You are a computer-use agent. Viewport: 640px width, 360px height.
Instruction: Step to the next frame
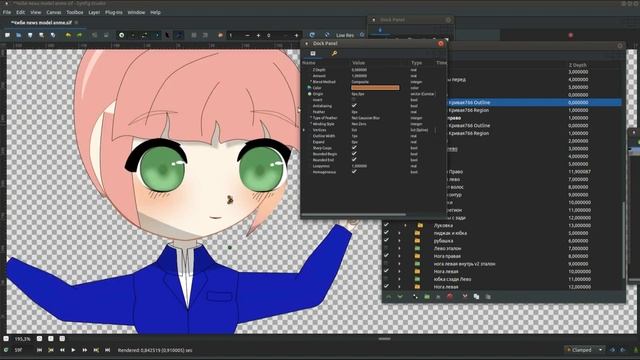[84, 350]
